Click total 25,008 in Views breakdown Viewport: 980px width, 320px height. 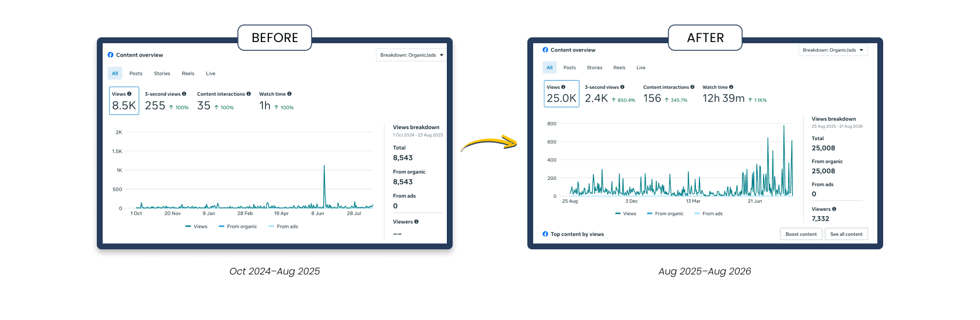coord(824,148)
